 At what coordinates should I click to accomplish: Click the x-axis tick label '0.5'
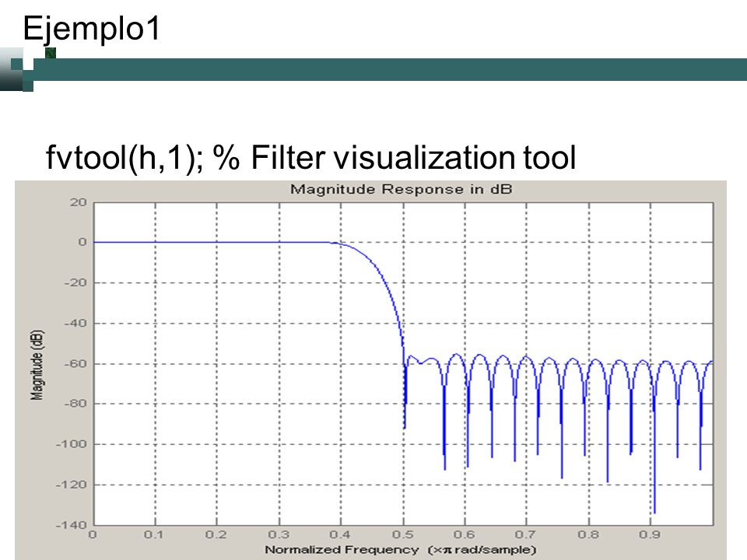pyautogui.click(x=402, y=535)
